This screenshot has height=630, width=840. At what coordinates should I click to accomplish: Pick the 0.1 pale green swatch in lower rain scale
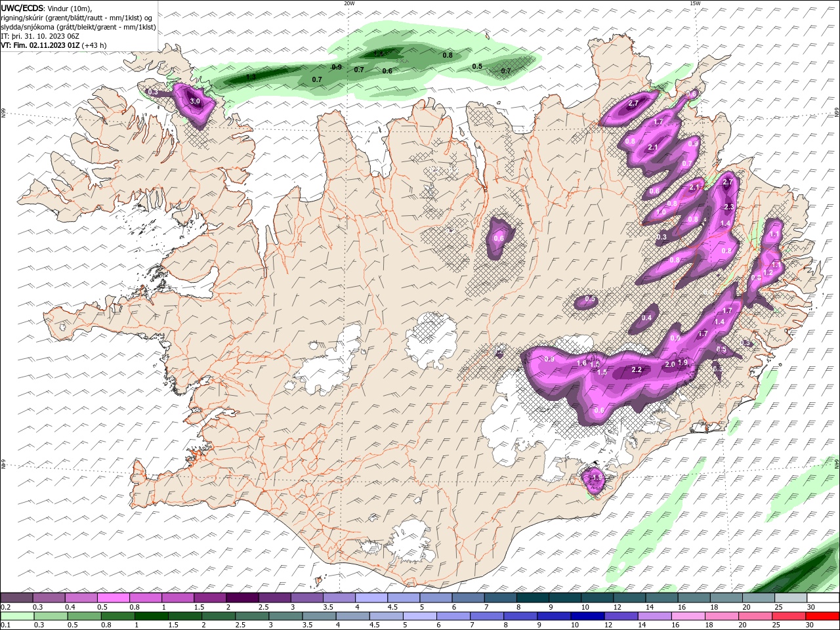click(x=17, y=616)
